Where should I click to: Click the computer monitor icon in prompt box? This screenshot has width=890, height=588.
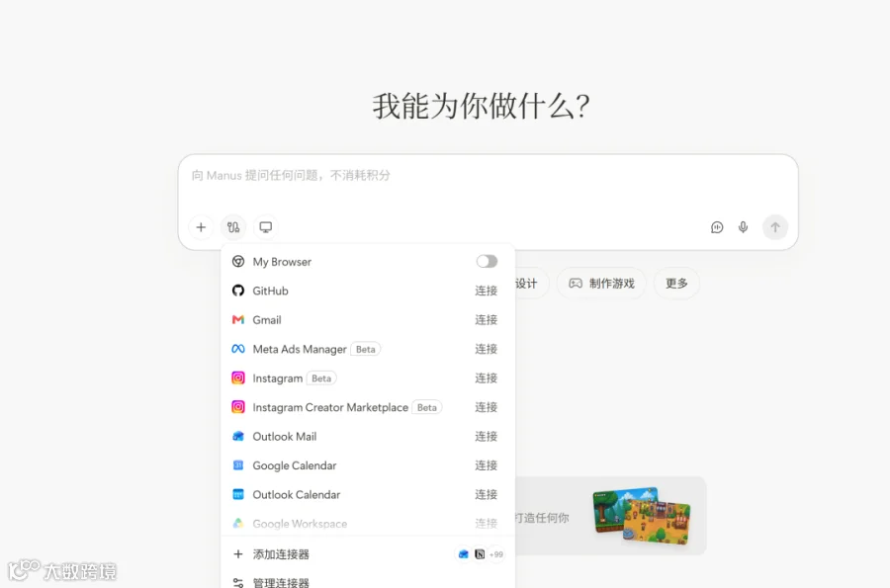tap(266, 227)
